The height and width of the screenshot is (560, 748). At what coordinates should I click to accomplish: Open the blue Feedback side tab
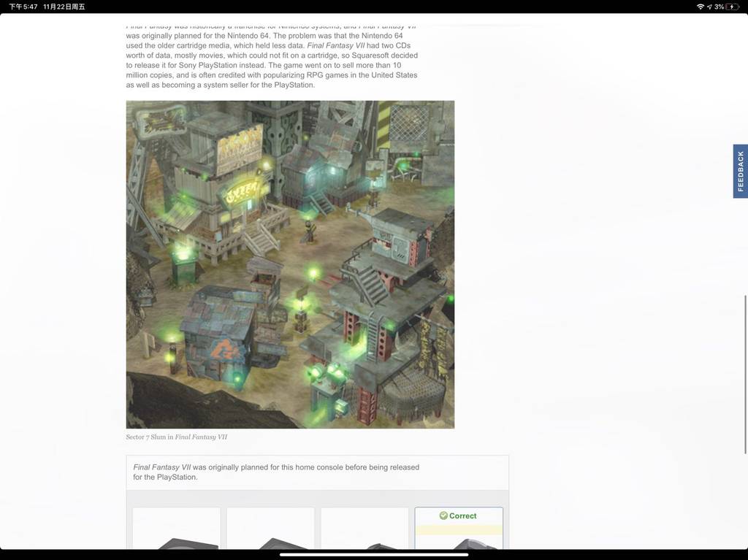pyautogui.click(x=741, y=172)
